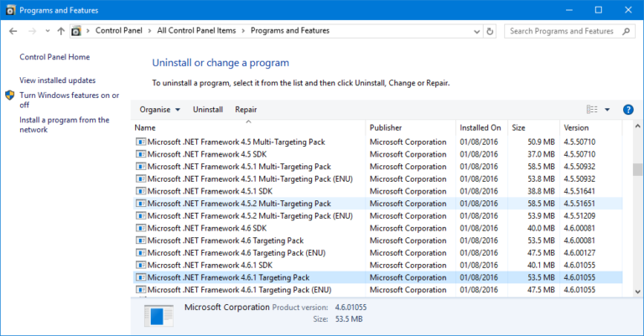Click the Uninstall toolbar button
The height and width of the screenshot is (336, 644).
point(208,110)
